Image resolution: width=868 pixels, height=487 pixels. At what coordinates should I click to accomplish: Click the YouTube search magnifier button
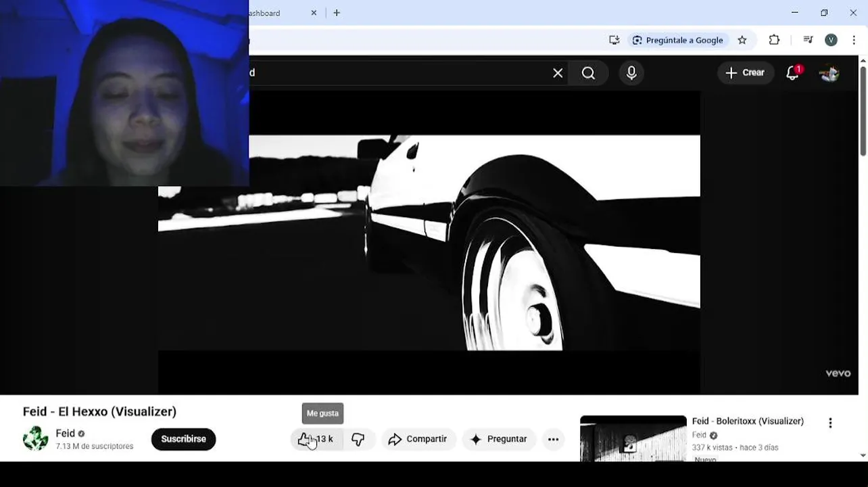(x=588, y=73)
